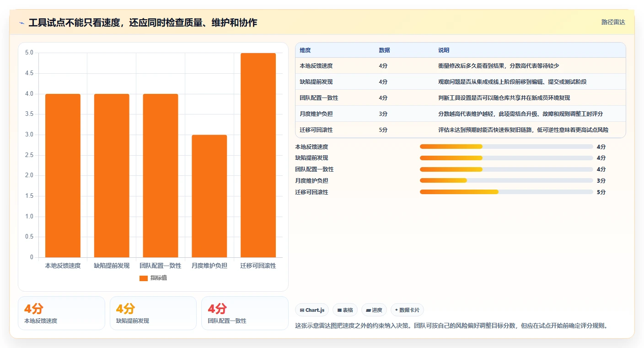644x348 pixels.
Task: Click the lightning icon beside the title
Action: [x=22, y=23]
